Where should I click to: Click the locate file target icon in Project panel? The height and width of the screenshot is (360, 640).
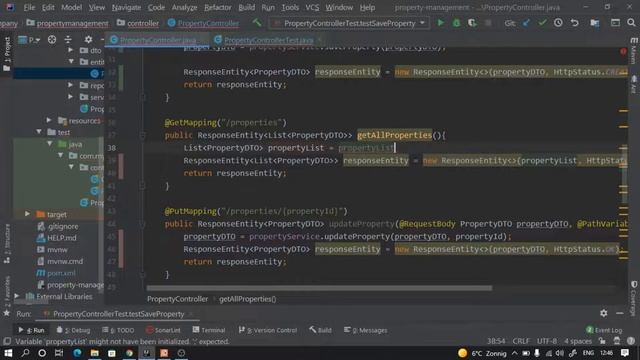[x=52, y=40]
